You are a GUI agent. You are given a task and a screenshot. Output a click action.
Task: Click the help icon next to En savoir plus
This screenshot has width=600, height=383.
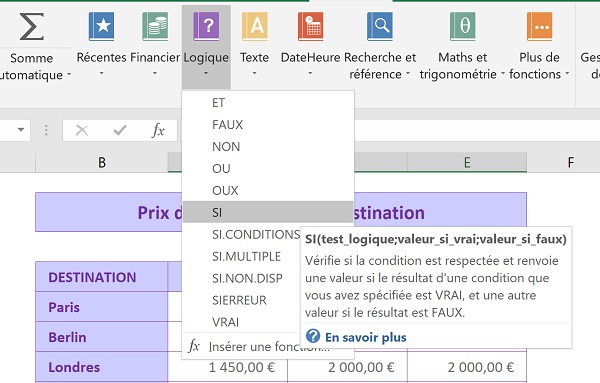313,337
